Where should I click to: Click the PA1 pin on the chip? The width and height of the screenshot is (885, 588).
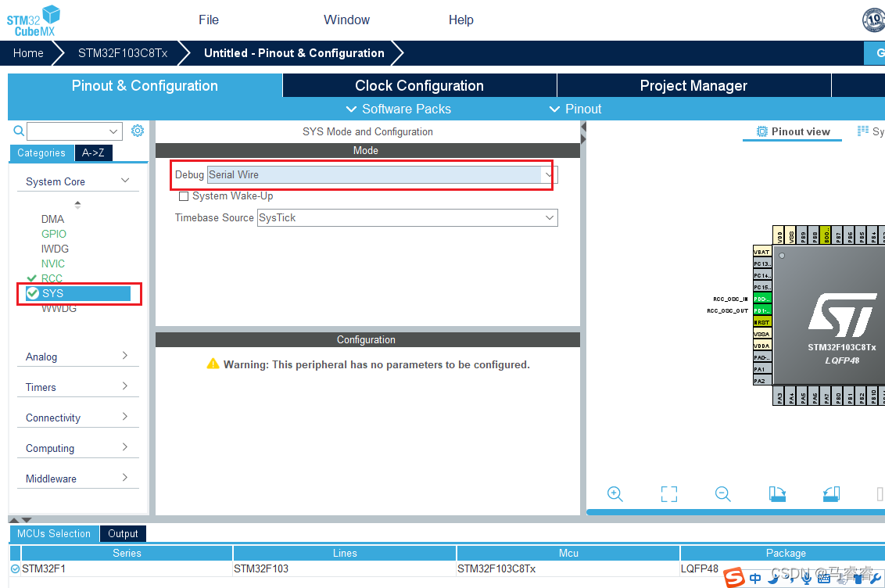coord(762,370)
